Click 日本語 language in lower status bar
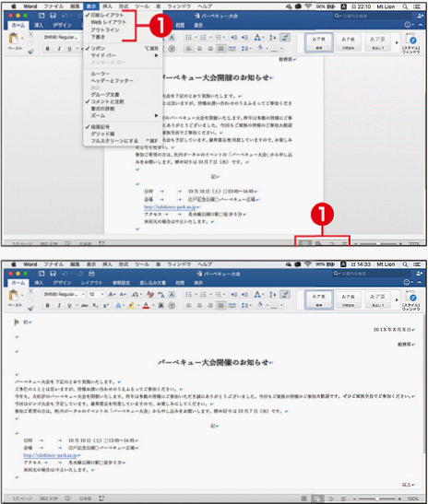Image resolution: width=428 pixels, height=504 pixels. [x=85, y=498]
